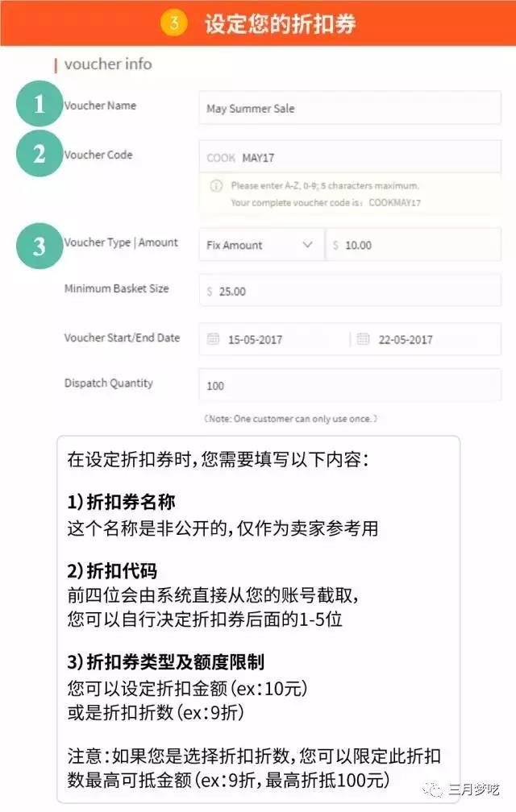Screen dimensions: 516x812
Task: Open the start date calendar icon
Action: [x=213, y=339]
